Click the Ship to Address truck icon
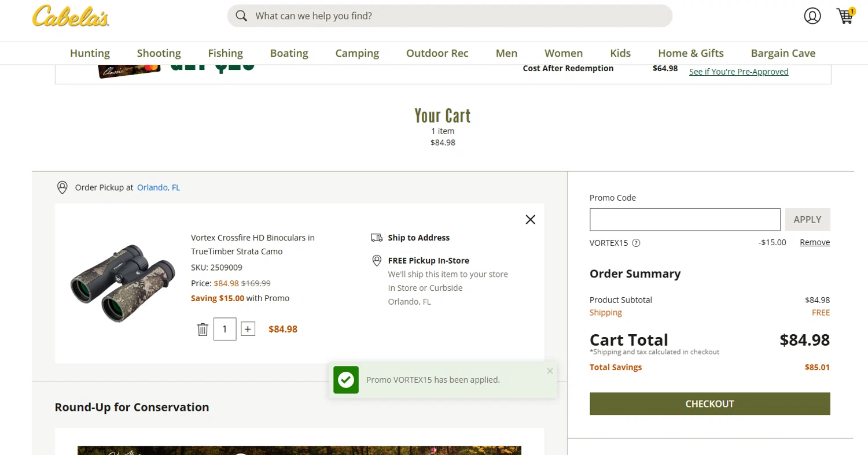The width and height of the screenshot is (868, 455). 377,238
